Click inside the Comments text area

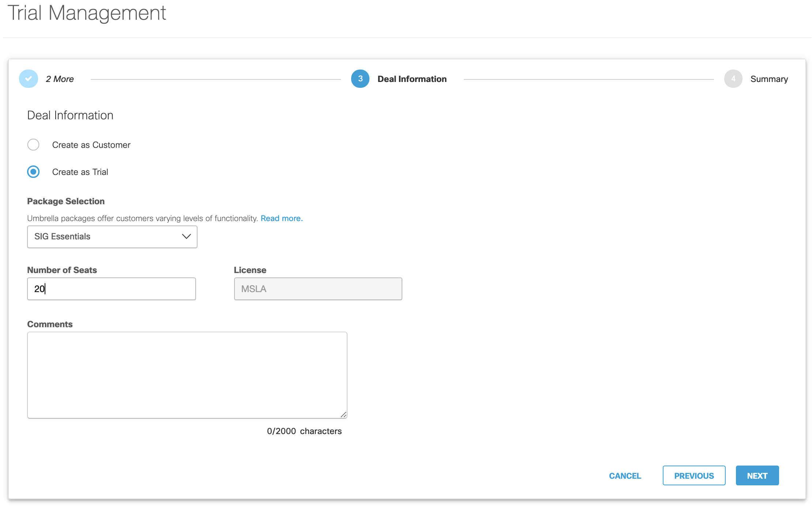pos(187,375)
